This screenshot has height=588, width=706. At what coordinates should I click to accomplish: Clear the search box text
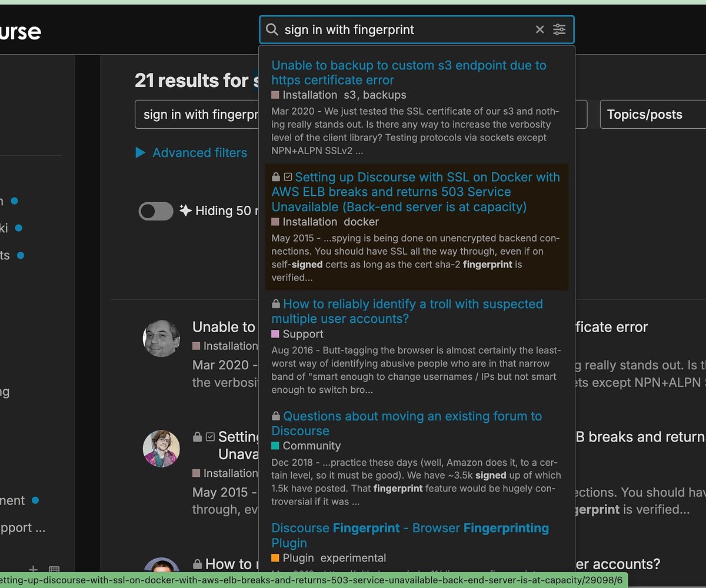pyautogui.click(x=540, y=30)
